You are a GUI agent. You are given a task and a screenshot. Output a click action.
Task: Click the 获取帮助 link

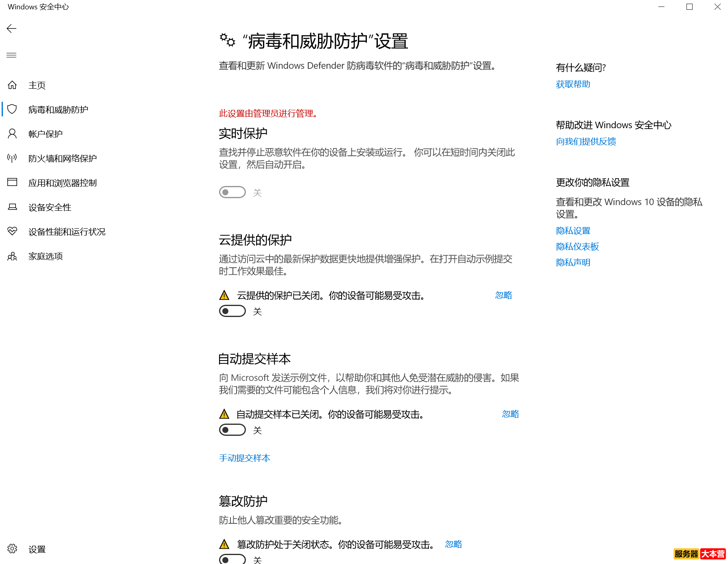573,84
